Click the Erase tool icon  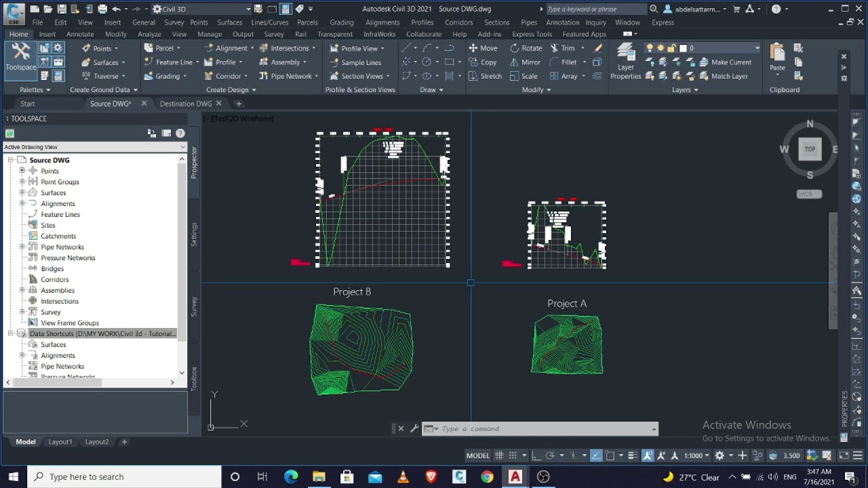click(597, 48)
